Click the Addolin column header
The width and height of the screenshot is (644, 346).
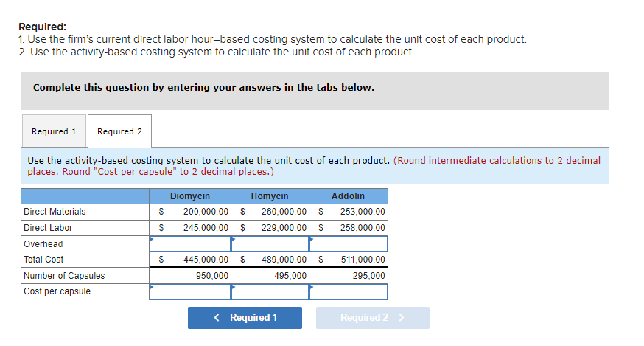pyautogui.click(x=349, y=196)
